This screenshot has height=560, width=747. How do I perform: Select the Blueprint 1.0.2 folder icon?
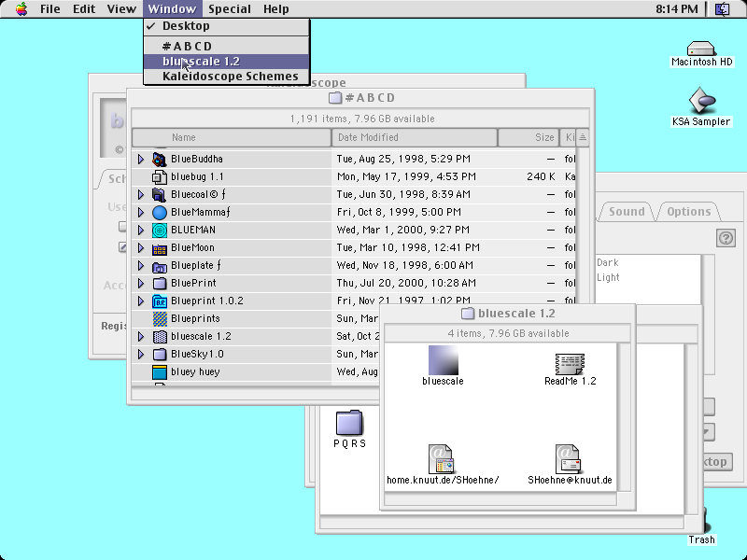159,301
